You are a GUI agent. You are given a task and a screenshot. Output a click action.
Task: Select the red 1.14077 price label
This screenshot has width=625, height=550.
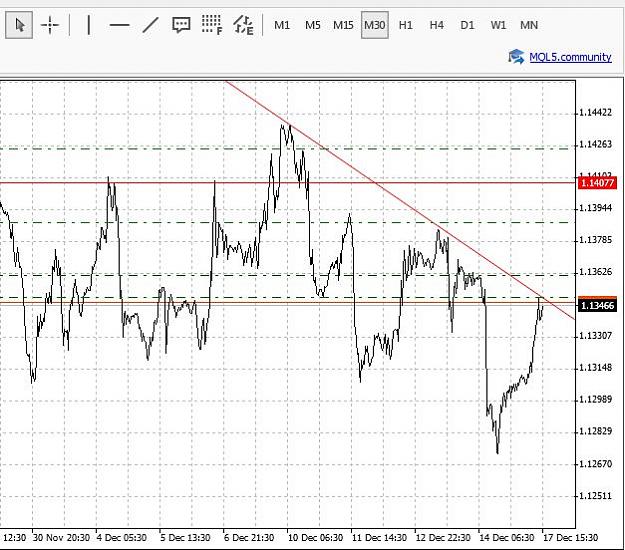pyautogui.click(x=597, y=183)
